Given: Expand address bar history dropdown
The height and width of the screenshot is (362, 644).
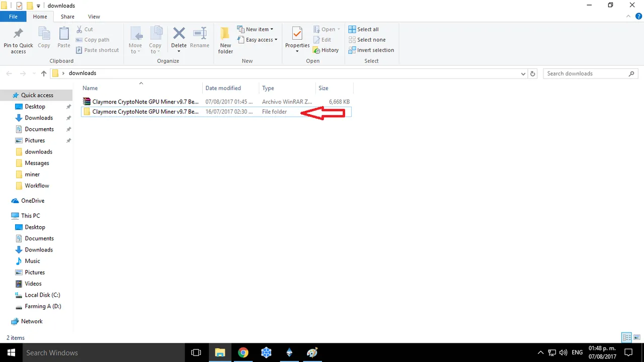Looking at the screenshot, I should 523,73.
